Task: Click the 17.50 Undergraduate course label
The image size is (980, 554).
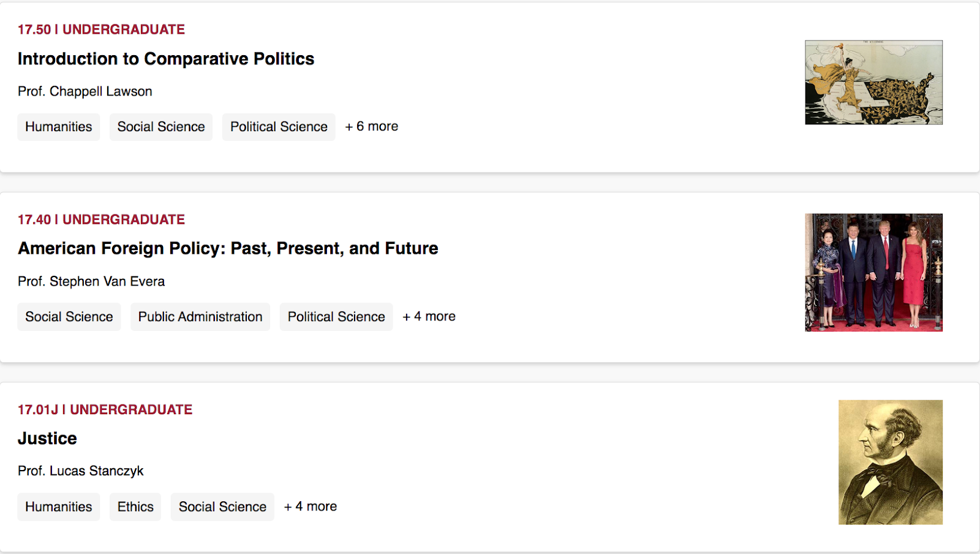Action: coord(101,29)
